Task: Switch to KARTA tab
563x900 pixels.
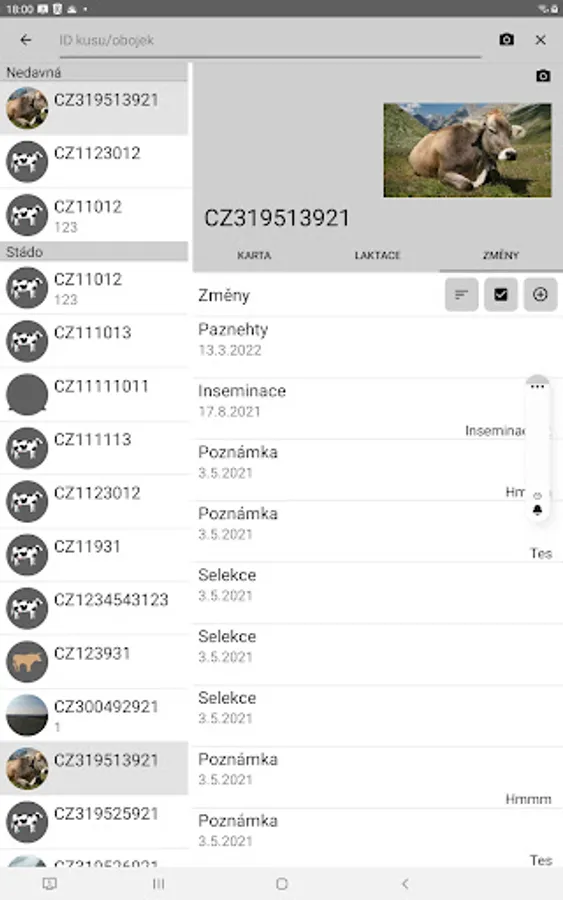Action: (x=254, y=255)
